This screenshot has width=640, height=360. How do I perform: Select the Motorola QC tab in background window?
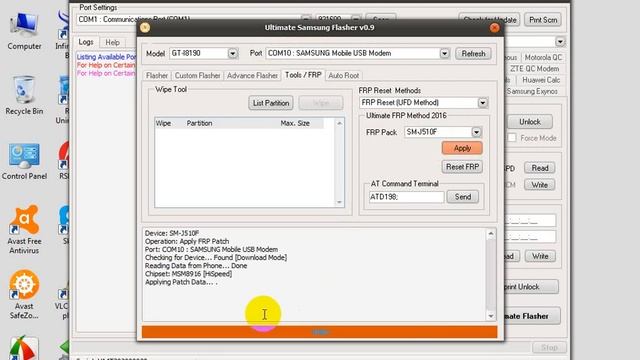[543, 58]
